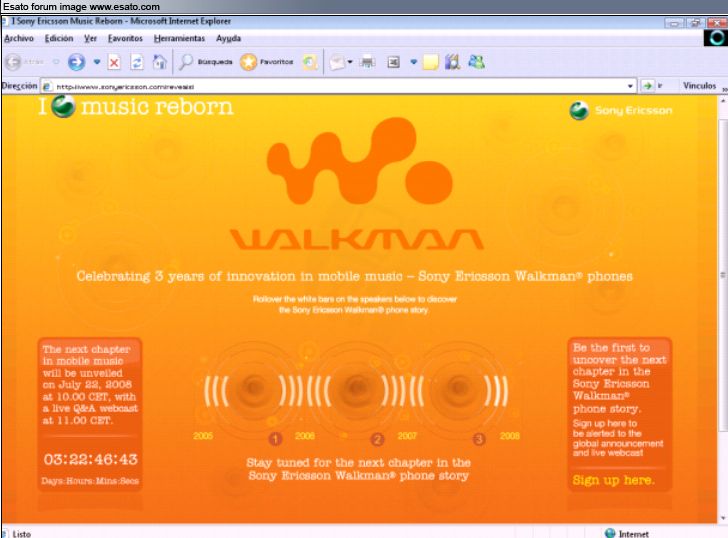Select timeline marker number 3
The height and width of the screenshot is (538, 728).
pos(479,439)
